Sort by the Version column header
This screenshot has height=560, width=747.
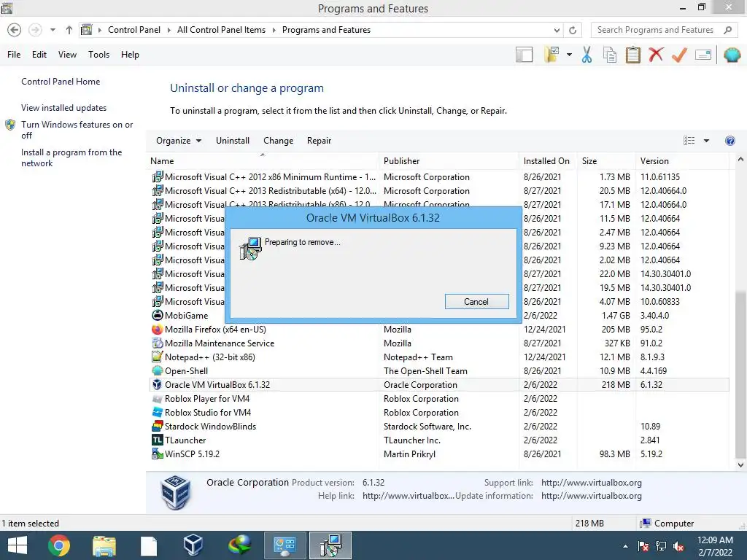click(682, 161)
